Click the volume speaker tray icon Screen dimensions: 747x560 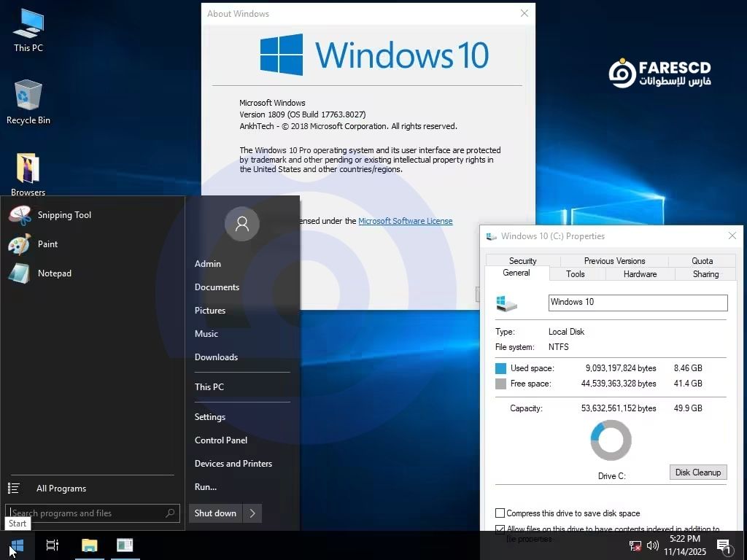coord(653,545)
